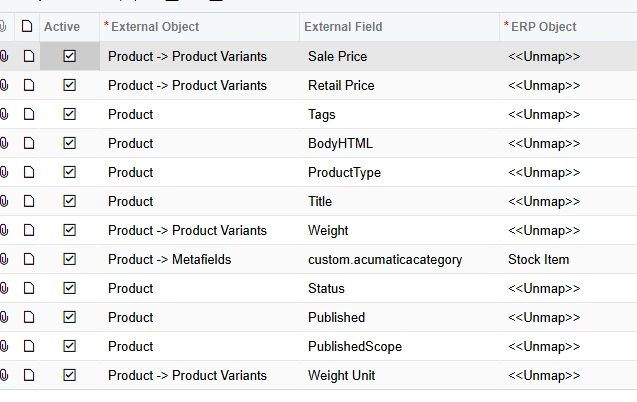Uncheck Active for the Sale Price row
The width and height of the screenshot is (637, 402).
pyautogui.click(x=69, y=57)
